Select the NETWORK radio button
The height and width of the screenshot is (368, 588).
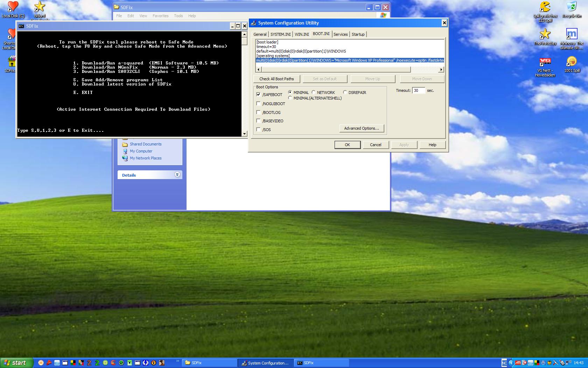(314, 92)
